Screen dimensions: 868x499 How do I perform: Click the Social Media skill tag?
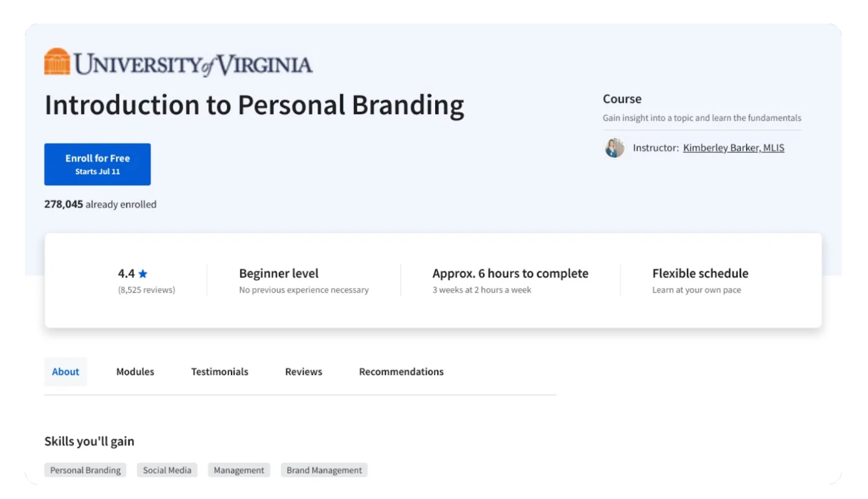167,470
